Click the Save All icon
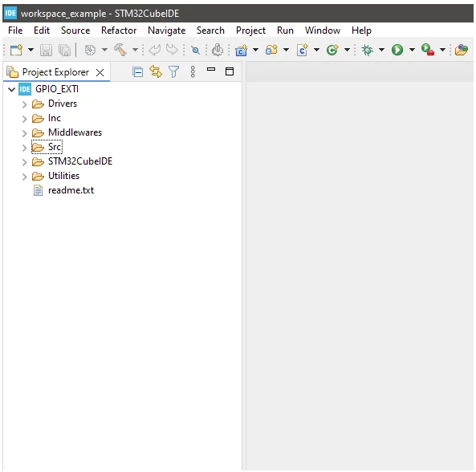Image resolution: width=476 pixels, height=472 pixels. coord(64,50)
